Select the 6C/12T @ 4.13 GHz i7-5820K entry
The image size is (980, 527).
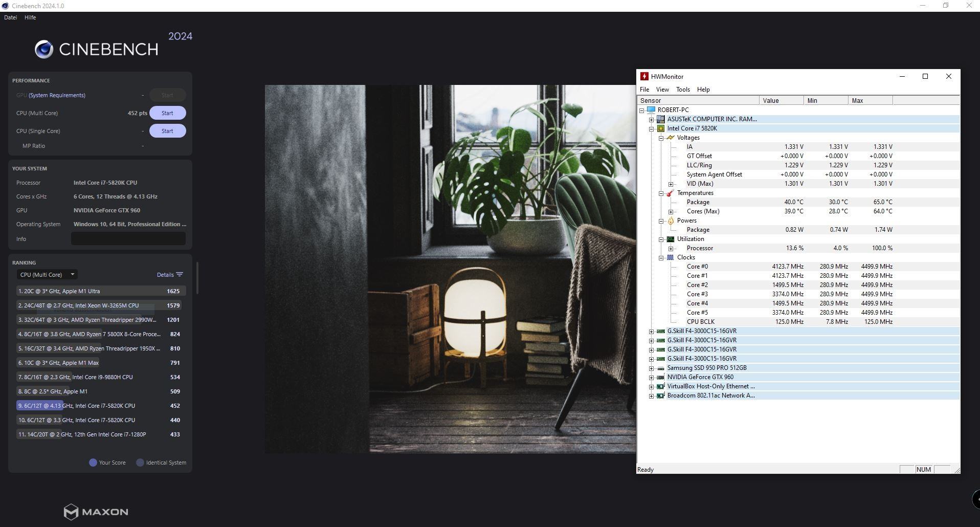tap(101, 406)
